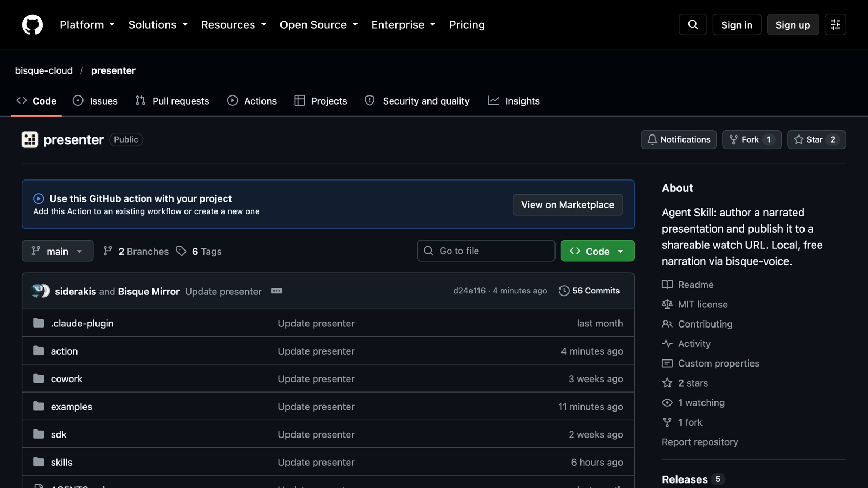Switch to the Actions tab
This screenshot has width=868, height=488.
click(x=252, y=101)
